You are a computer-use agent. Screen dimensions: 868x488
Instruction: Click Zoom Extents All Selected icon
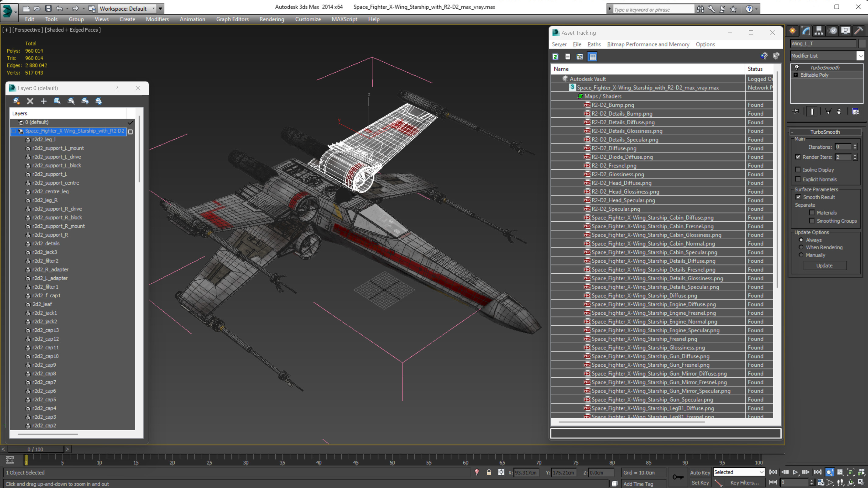[861, 472]
